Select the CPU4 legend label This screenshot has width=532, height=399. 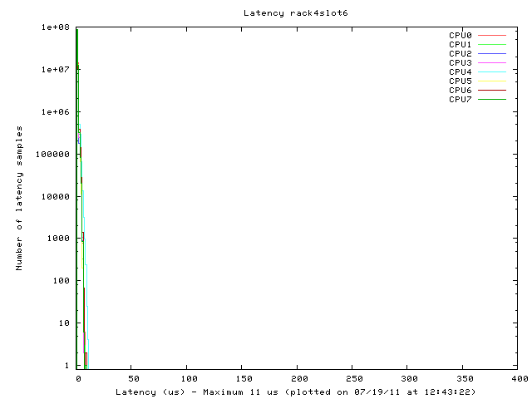pos(460,72)
